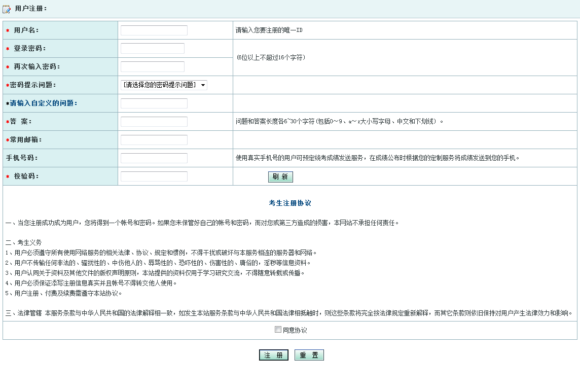Screen dimensions: 580x392
Task: Open the 密码提示问题 dropdown
Action: click(164, 85)
